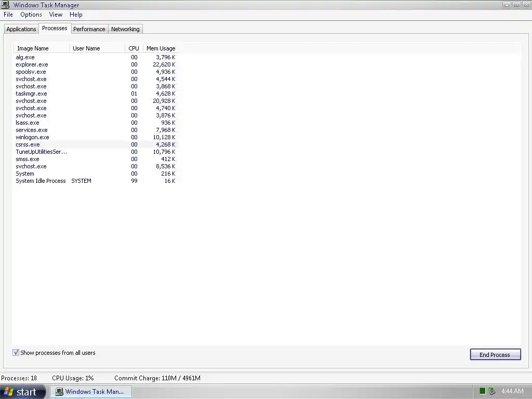
Task: Select svchost.exe using 3,868 K
Action: [x=96, y=86]
